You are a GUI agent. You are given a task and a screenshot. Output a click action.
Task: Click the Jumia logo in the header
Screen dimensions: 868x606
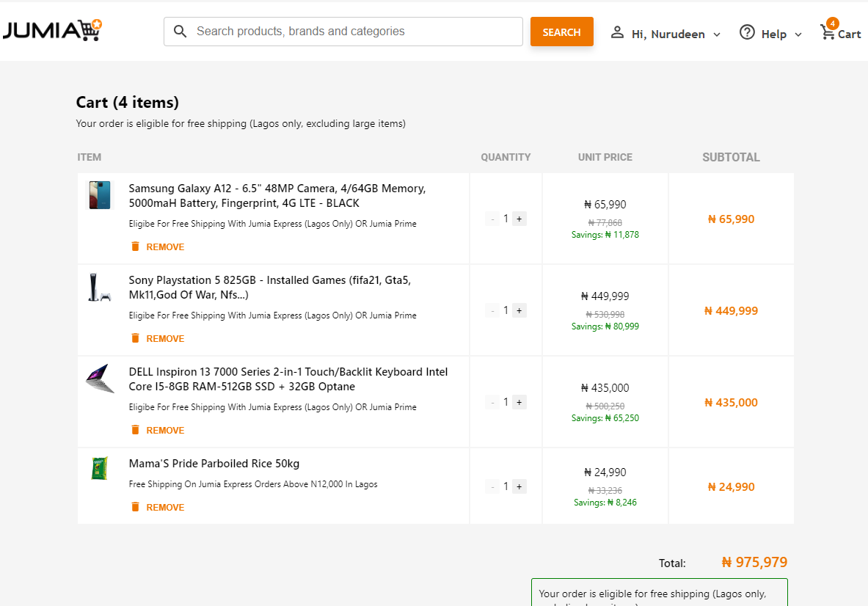(x=52, y=31)
